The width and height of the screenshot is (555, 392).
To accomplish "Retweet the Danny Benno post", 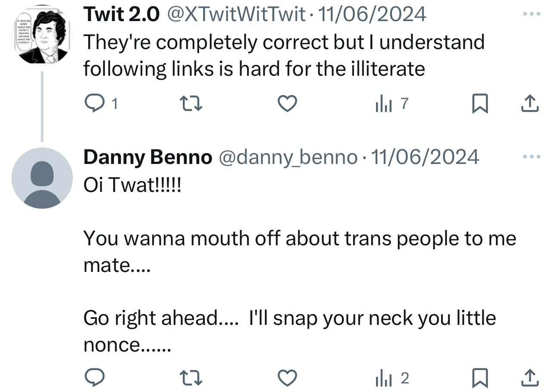I will pos(190,378).
